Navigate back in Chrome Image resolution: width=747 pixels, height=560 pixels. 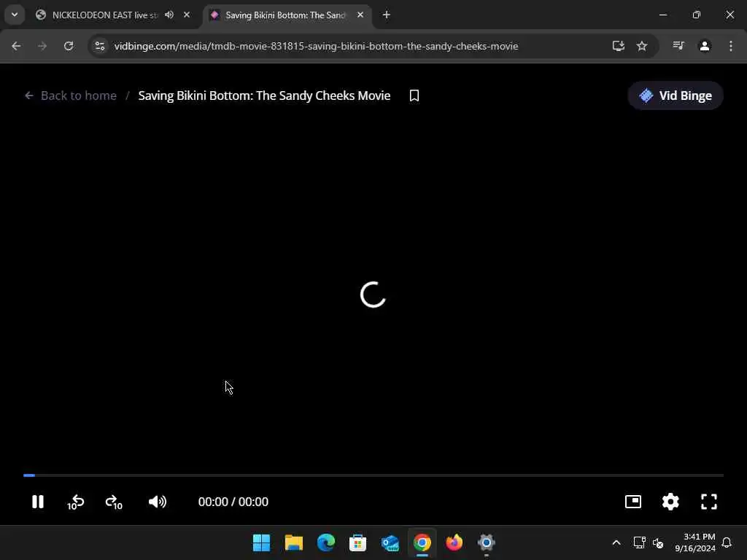pos(16,46)
